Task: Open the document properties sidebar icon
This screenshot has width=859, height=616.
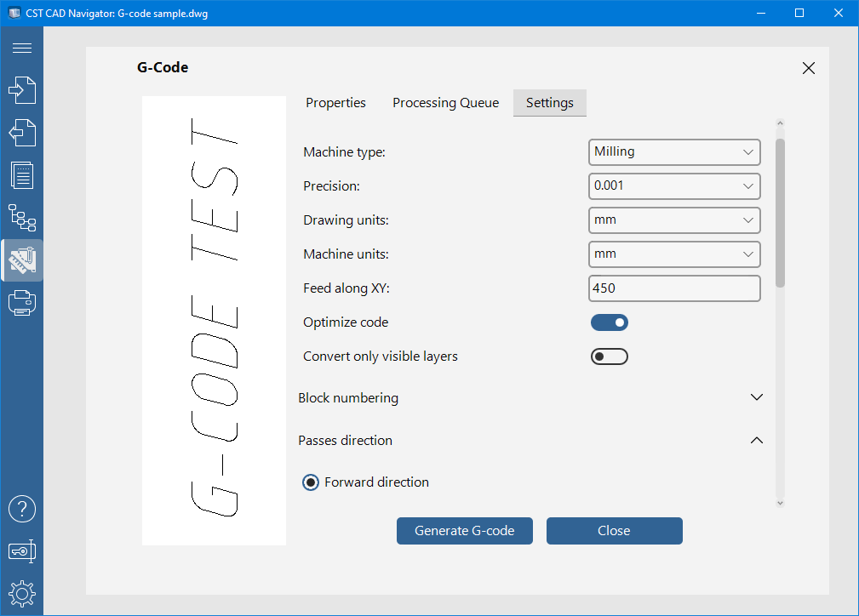Action: coord(22,175)
